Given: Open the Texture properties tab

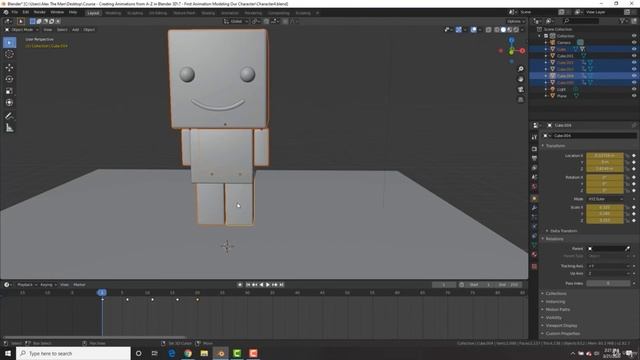Looking at the screenshot, I should pyautogui.click(x=534, y=266).
